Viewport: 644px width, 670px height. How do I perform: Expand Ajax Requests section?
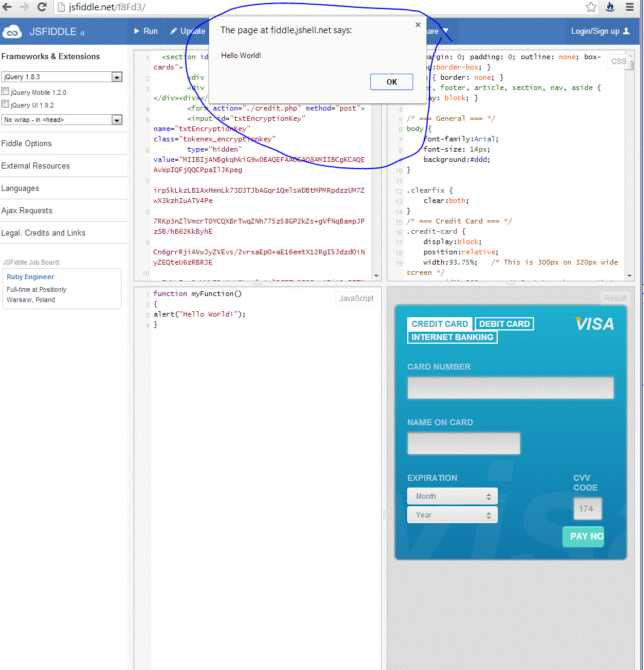pos(27,211)
